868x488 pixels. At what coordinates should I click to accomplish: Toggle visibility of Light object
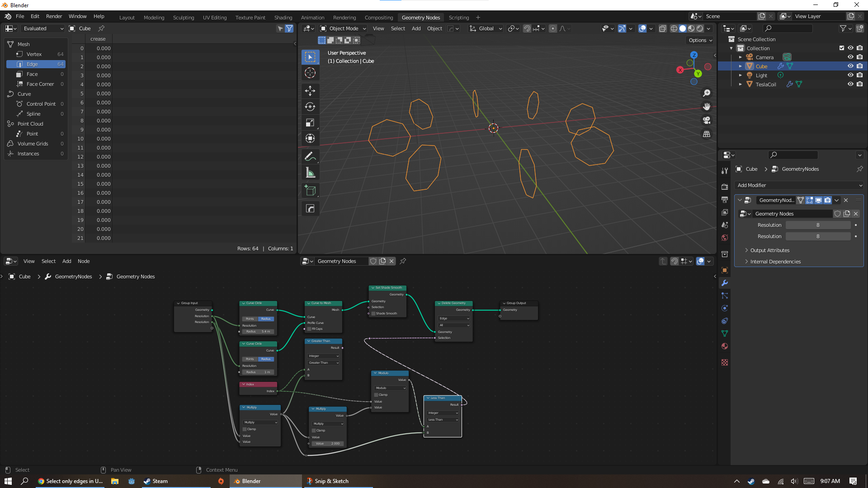[x=851, y=75]
